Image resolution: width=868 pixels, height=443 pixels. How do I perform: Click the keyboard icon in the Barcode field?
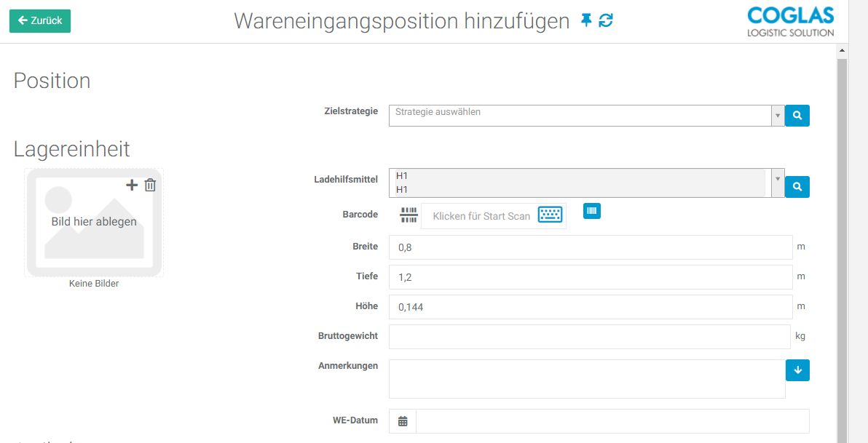pos(551,215)
